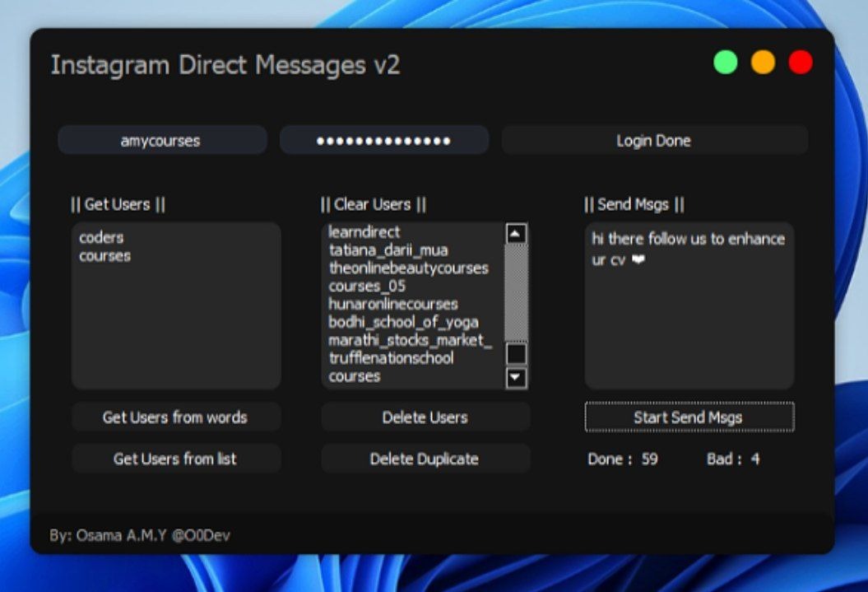Select 'marathi_stocks_market_' in the users list
The image size is (868, 592).
(x=410, y=340)
